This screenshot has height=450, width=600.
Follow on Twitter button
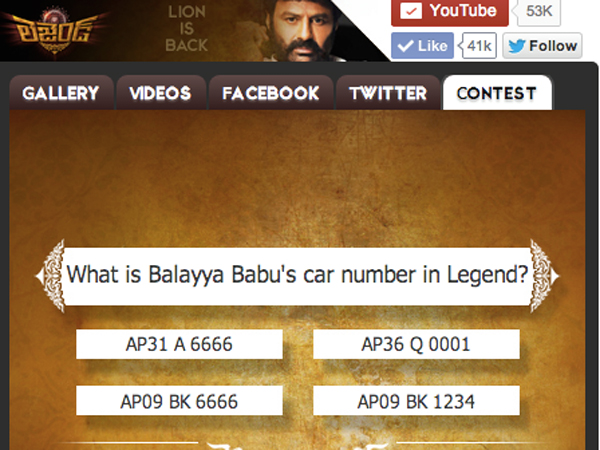[x=542, y=46]
